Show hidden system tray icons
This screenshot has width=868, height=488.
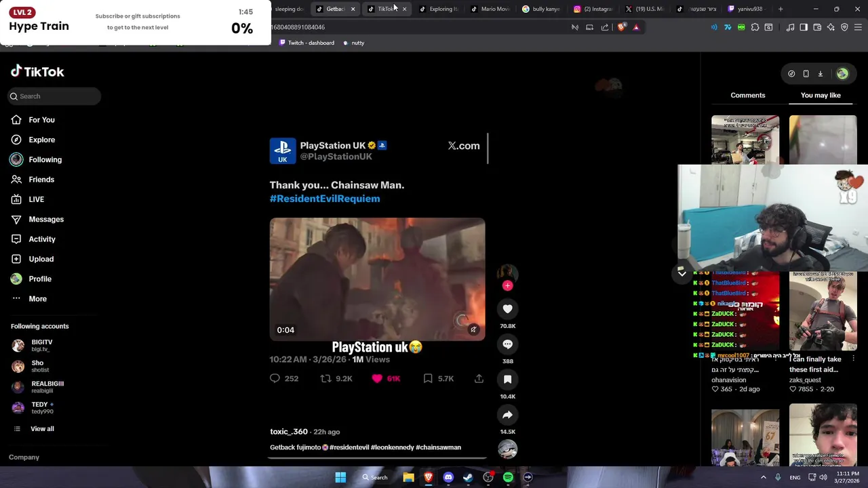[x=763, y=477]
